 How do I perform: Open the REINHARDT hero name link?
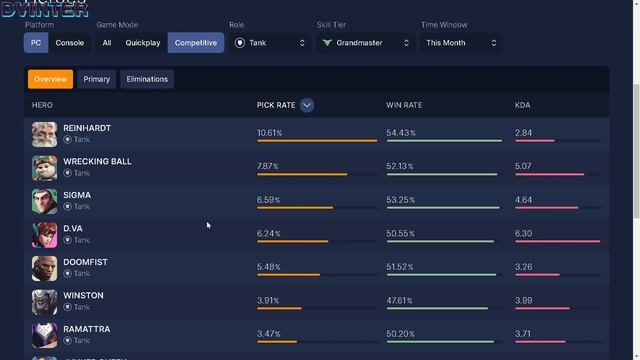pos(87,128)
